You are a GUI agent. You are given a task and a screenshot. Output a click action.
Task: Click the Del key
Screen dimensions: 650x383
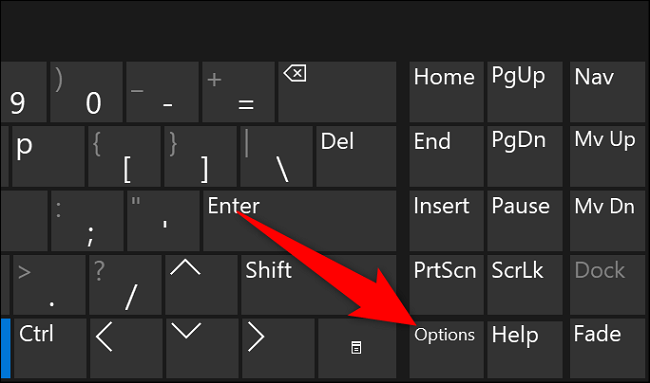[356, 157]
